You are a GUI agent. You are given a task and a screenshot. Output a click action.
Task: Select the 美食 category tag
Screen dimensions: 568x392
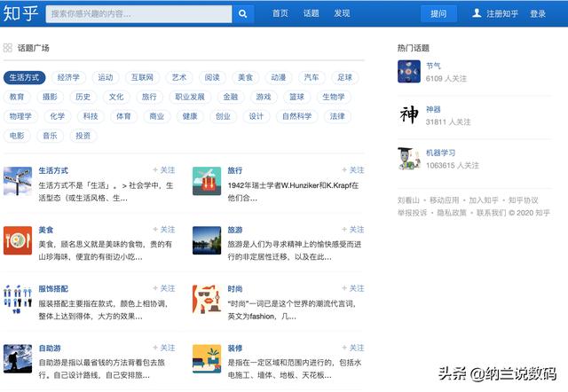point(245,77)
